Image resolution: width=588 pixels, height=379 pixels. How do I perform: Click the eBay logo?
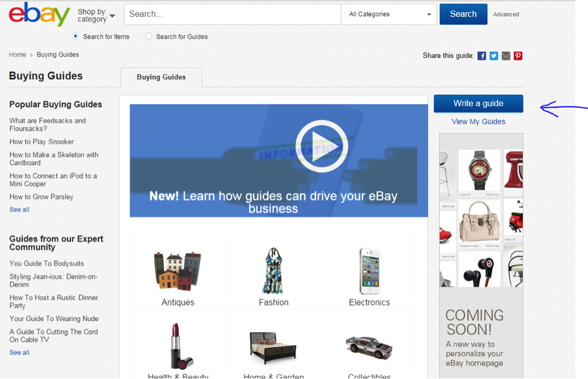[x=39, y=14]
